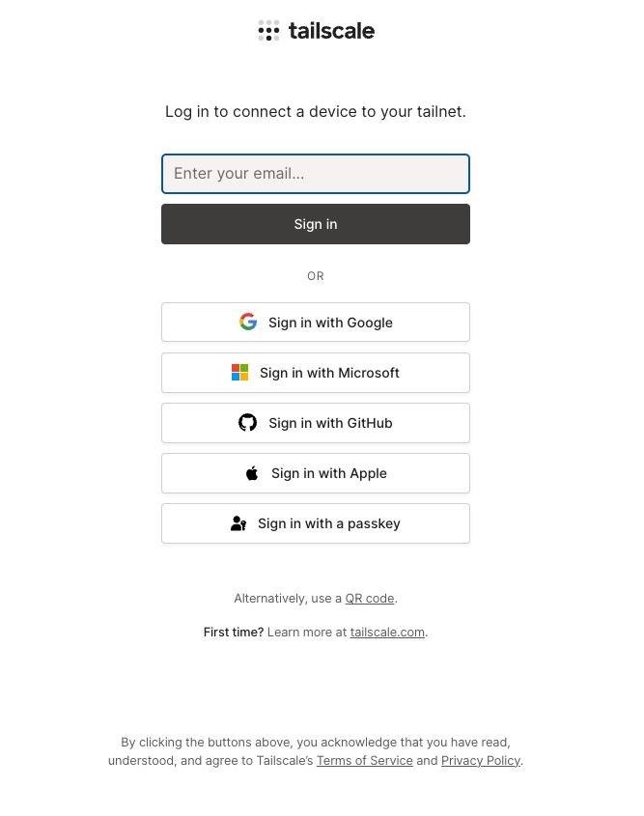Open the QR code link
Viewport: 644px width, 816px height.
pyautogui.click(x=370, y=599)
